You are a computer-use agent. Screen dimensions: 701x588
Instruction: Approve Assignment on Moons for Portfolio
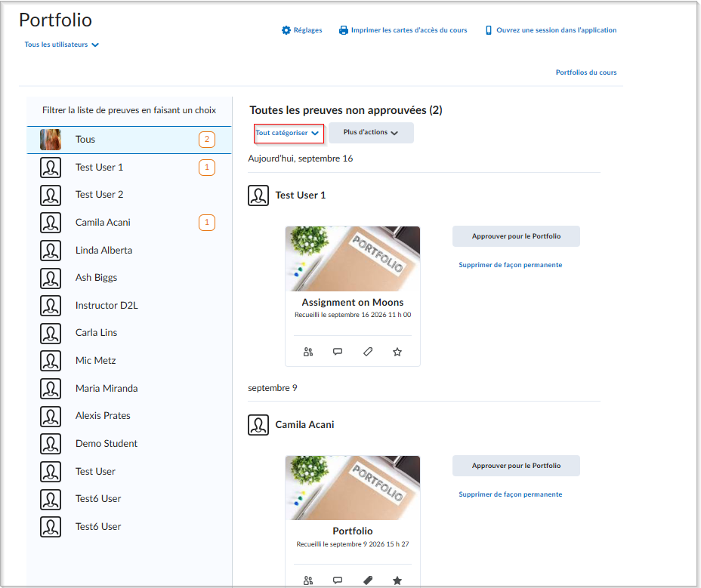pos(516,236)
